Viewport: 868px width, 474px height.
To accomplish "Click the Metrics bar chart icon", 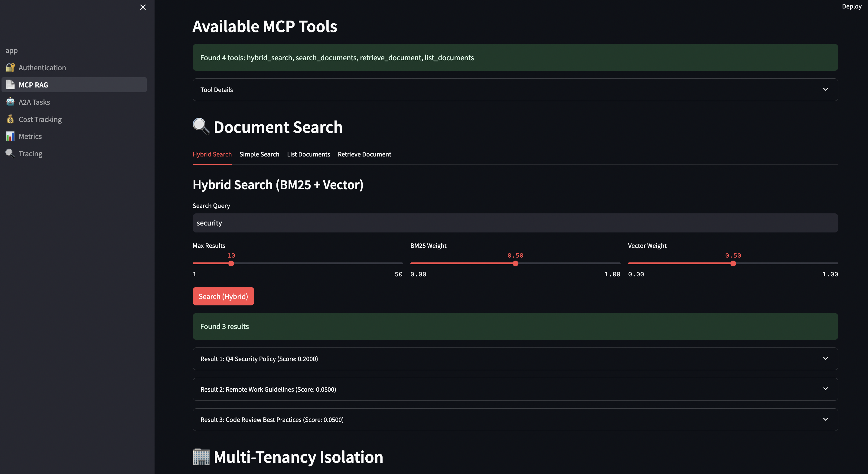I will (10, 136).
